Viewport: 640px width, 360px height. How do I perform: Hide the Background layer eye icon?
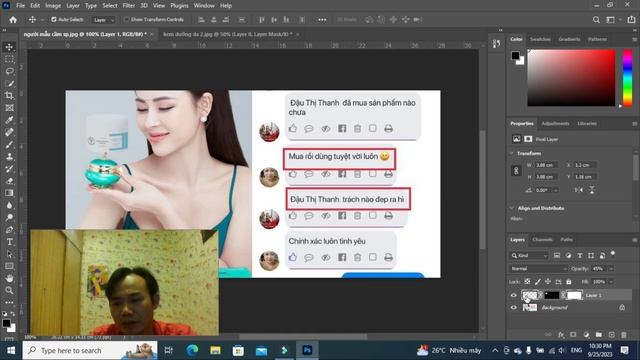(514, 307)
